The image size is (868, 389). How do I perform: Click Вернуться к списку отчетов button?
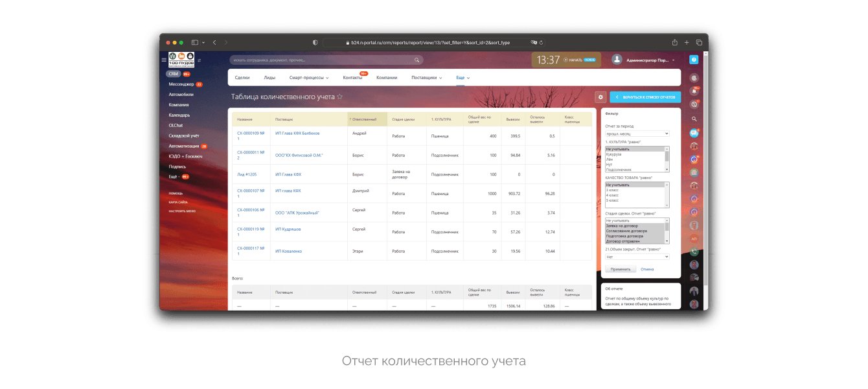645,97
